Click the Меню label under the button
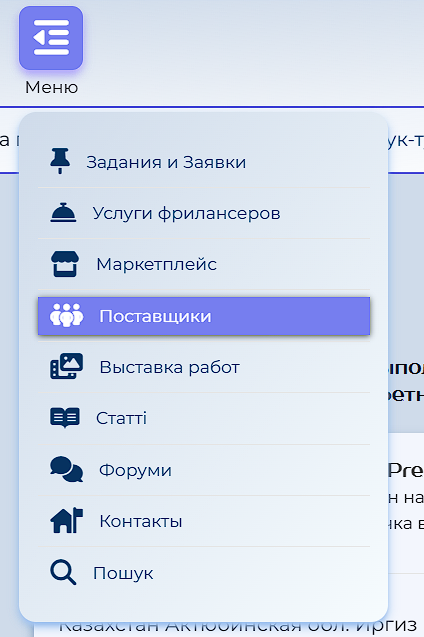The height and width of the screenshot is (637, 424). pyautogui.click(x=52, y=87)
